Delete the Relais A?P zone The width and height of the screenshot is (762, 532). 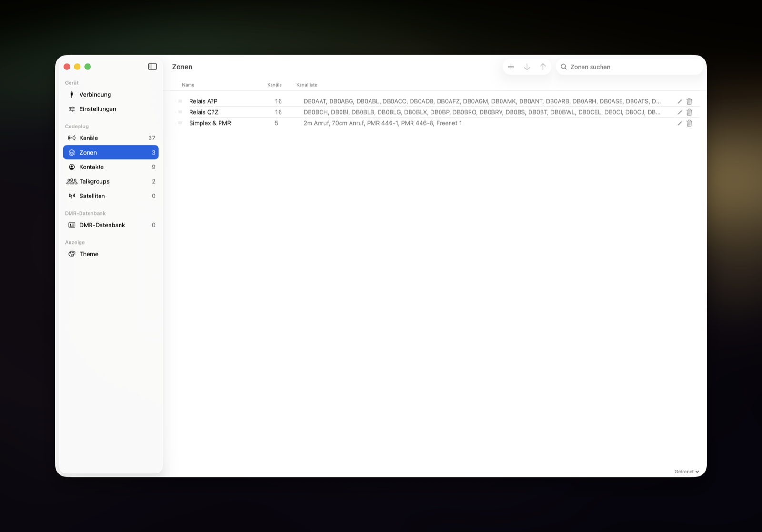(689, 101)
